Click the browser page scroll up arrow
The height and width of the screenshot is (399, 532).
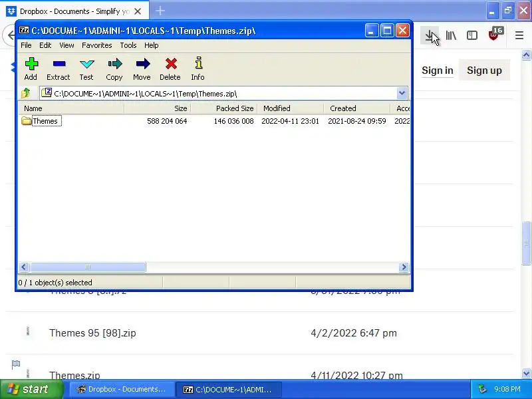click(x=526, y=55)
